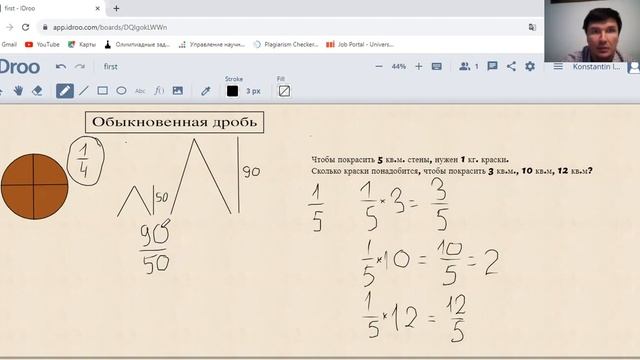640x360 pixels.
Task: Select the Abc text tool
Action: [140, 91]
